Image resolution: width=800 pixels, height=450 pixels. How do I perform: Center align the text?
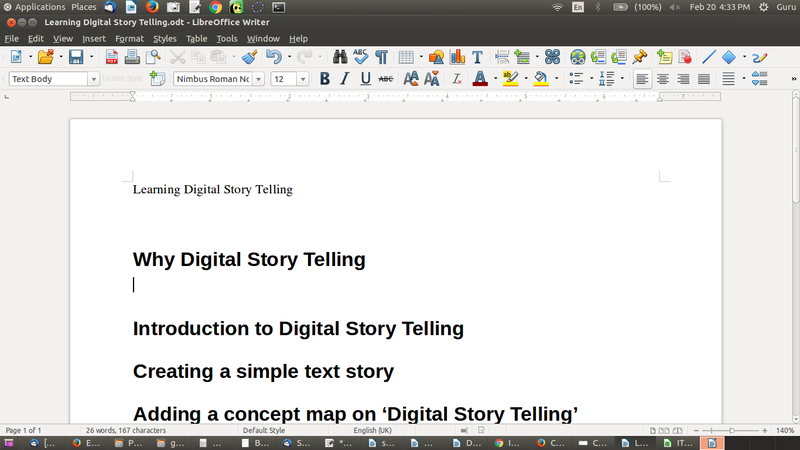(x=663, y=79)
